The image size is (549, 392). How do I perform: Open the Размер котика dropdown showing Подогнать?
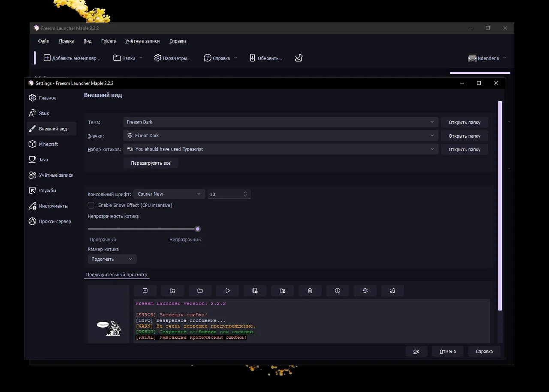tap(112, 259)
